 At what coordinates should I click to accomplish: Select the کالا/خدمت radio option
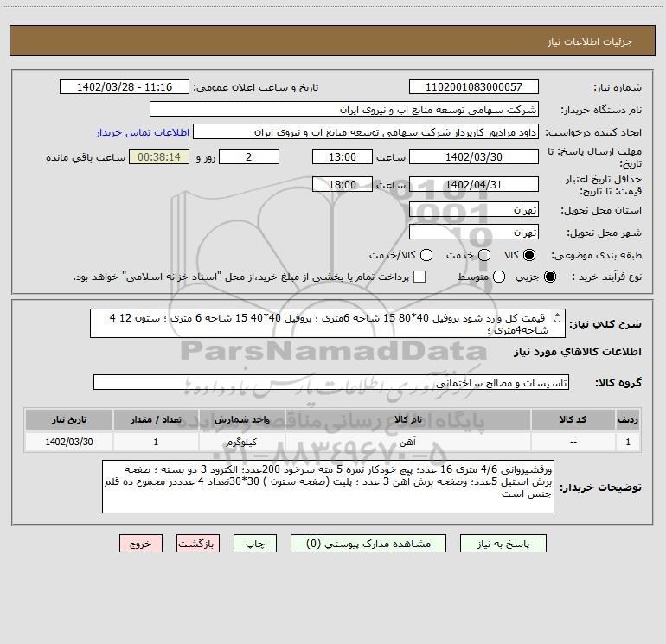(x=426, y=255)
